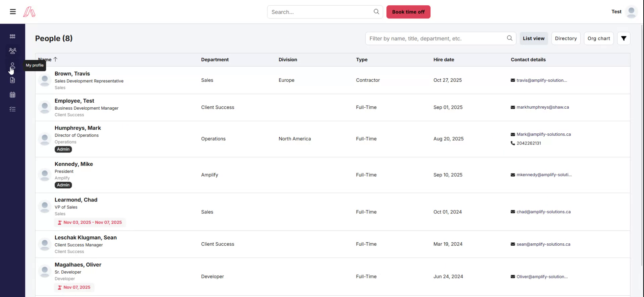Click Sean Leschak Klugman's avatar
This screenshot has width=644, height=297.
[45, 244]
